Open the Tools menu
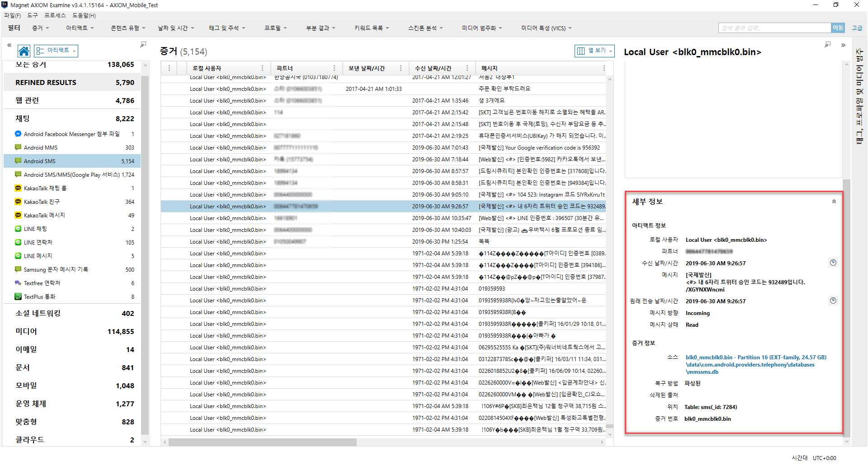 pyautogui.click(x=33, y=15)
